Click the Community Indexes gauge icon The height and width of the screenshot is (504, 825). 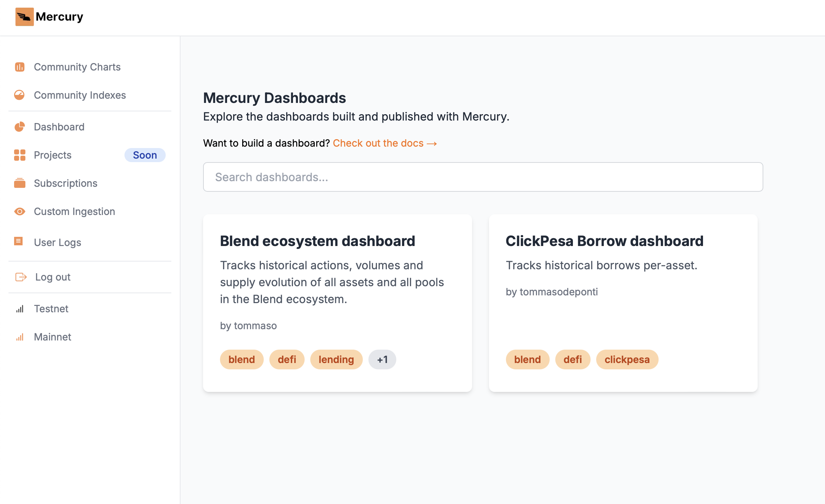20,95
